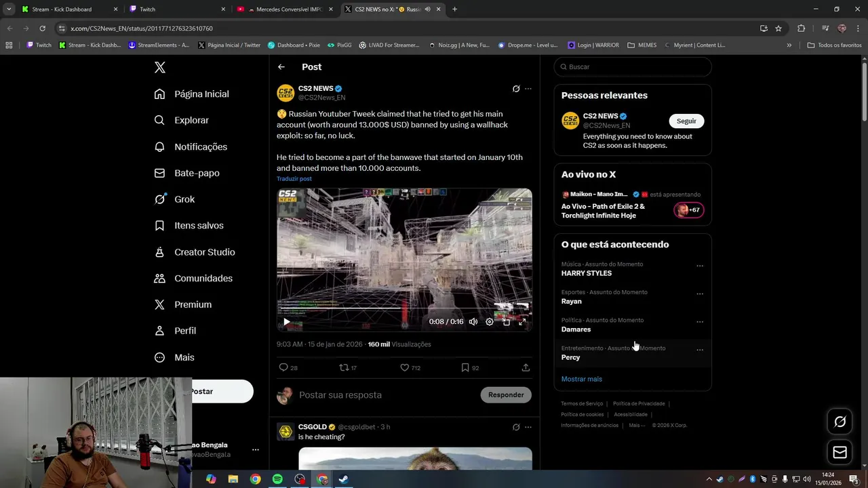Click the Grok icon on CSGOLD reply

[516, 427]
